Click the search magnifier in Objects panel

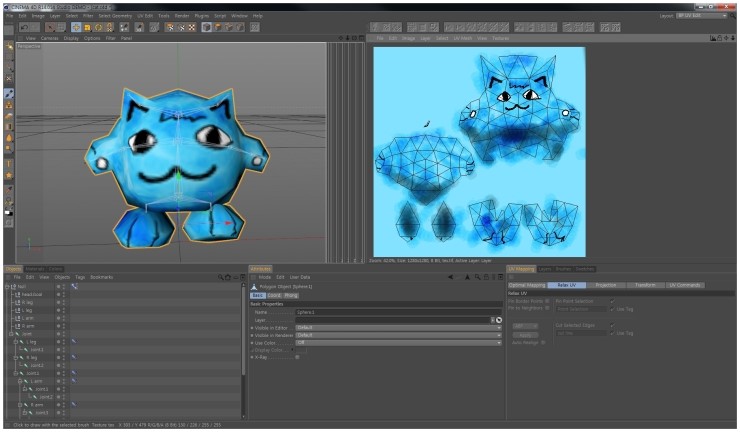[220, 277]
